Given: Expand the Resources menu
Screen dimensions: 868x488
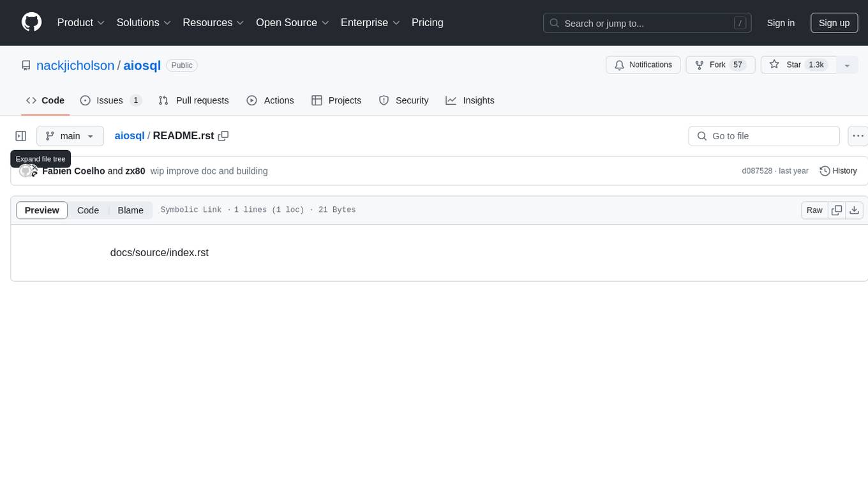Looking at the screenshot, I should pos(214,22).
